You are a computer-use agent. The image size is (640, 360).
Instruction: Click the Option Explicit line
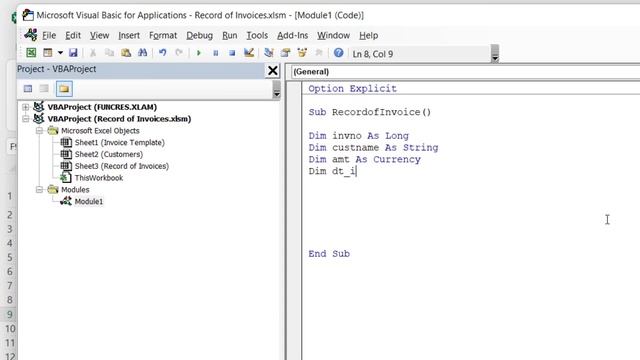pos(352,89)
